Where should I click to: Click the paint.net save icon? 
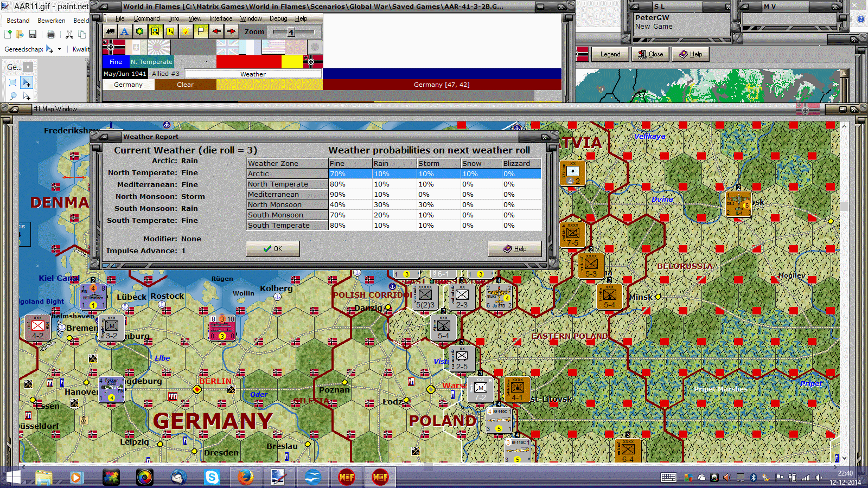click(33, 34)
